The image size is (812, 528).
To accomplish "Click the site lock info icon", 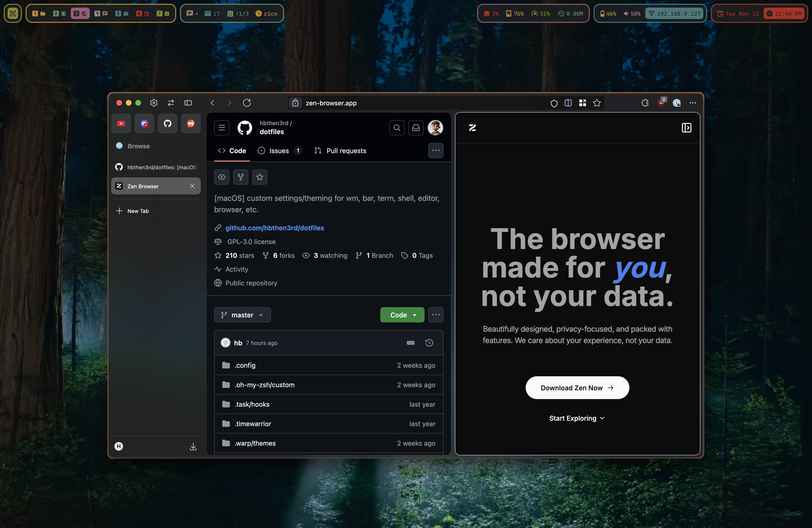I will click(295, 103).
